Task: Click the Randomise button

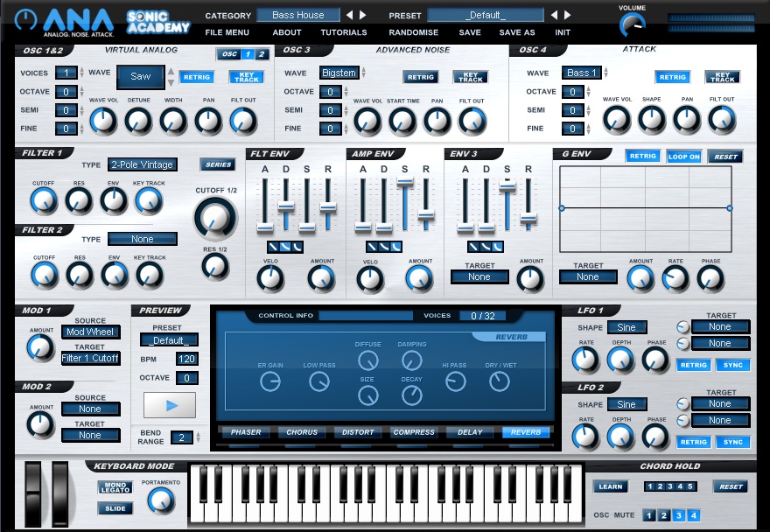Action: pyautogui.click(x=413, y=32)
